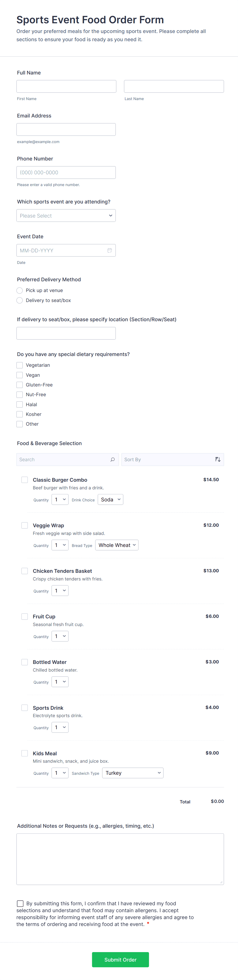
Task: Click the Additional Notes text area
Action: click(x=120, y=859)
